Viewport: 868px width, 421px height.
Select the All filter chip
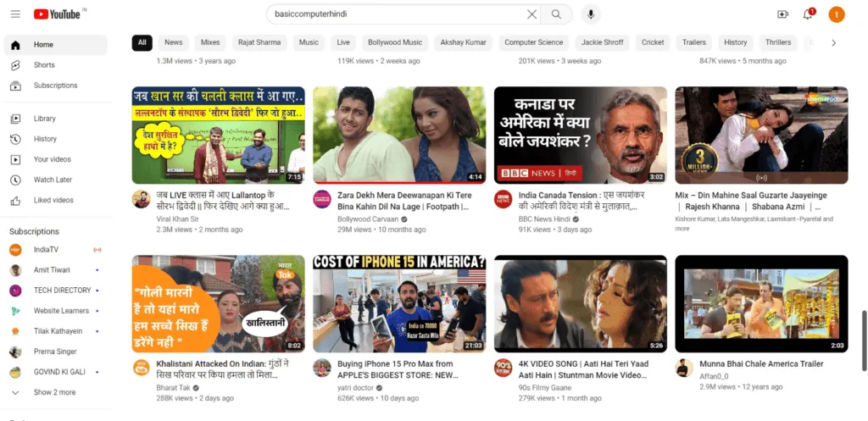pos(142,42)
